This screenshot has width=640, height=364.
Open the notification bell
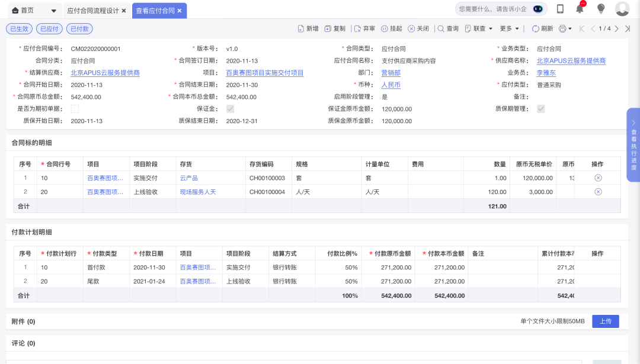(x=580, y=9)
